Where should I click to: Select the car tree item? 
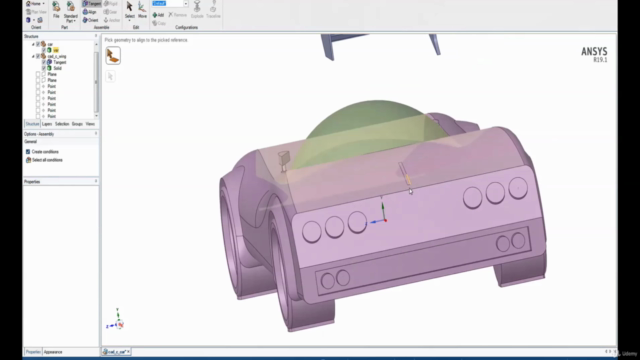(50, 44)
